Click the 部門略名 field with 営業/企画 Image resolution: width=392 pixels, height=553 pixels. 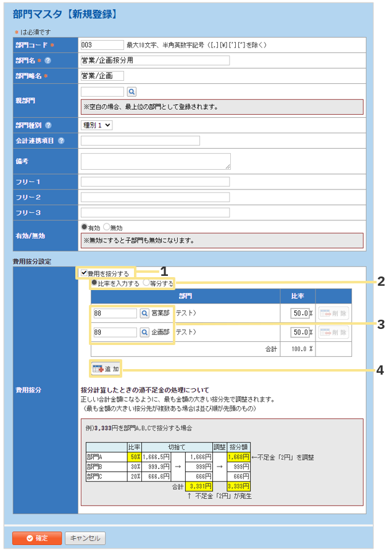tap(102, 76)
